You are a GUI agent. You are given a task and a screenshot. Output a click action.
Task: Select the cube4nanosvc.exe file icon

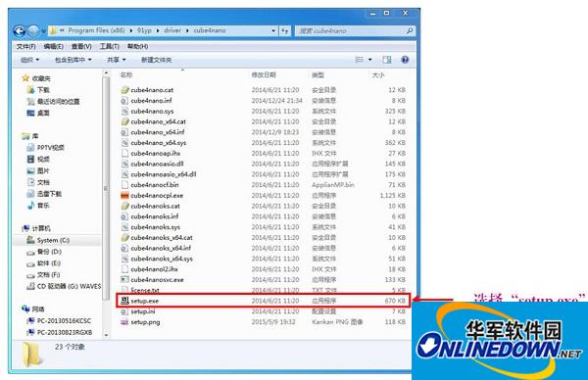click(x=124, y=279)
